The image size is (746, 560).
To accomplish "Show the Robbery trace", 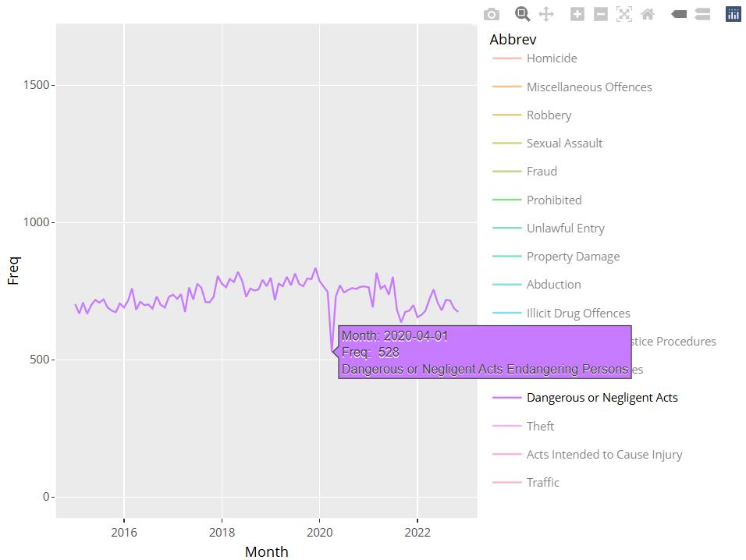I will [x=549, y=115].
